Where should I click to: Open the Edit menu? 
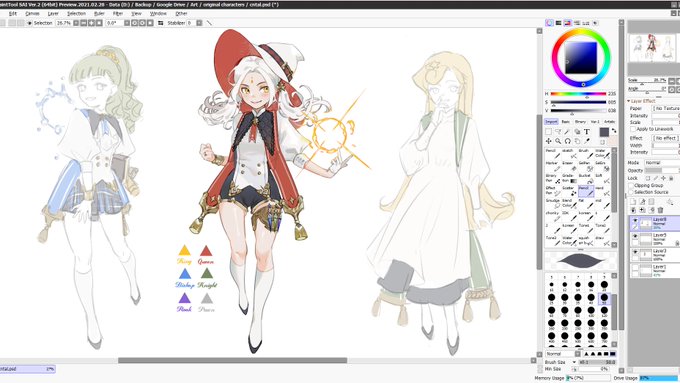pos(13,14)
